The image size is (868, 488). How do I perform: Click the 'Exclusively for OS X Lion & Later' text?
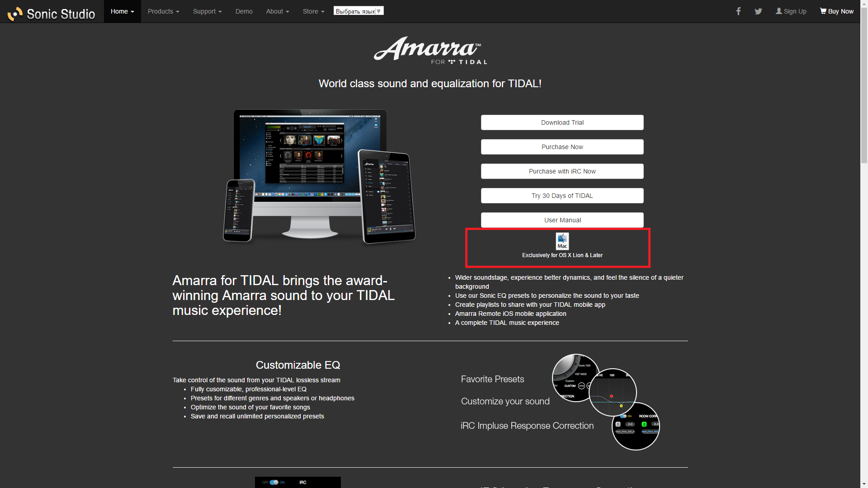pyautogui.click(x=562, y=255)
